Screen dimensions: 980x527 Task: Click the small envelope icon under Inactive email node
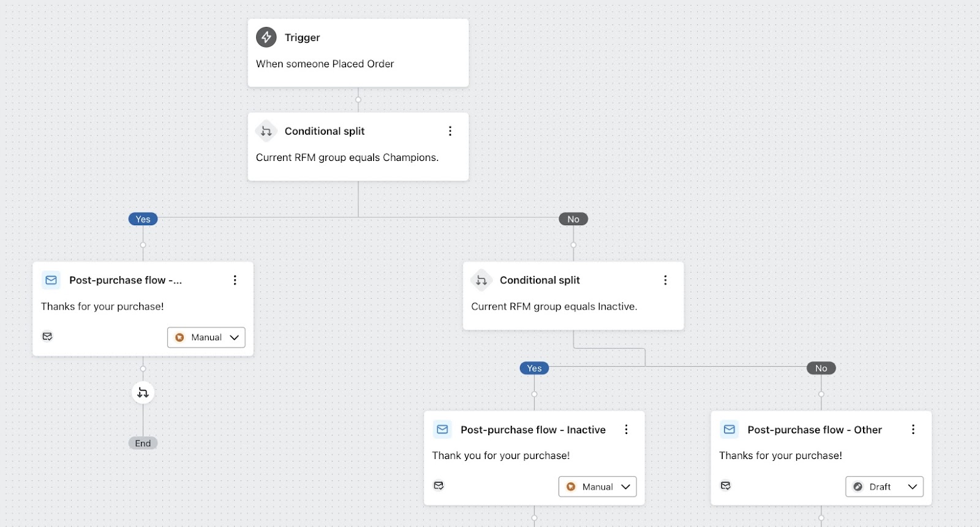coord(439,485)
